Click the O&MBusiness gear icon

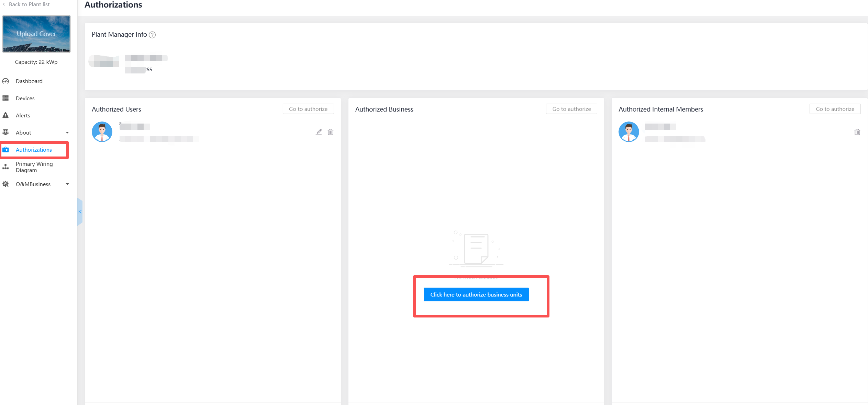pyautogui.click(x=5, y=184)
